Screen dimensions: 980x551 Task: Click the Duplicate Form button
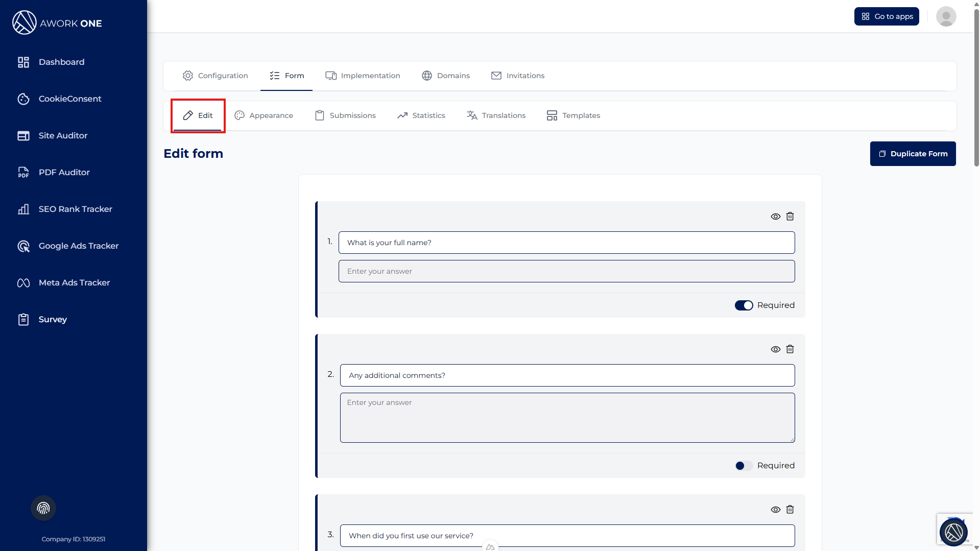pos(913,154)
